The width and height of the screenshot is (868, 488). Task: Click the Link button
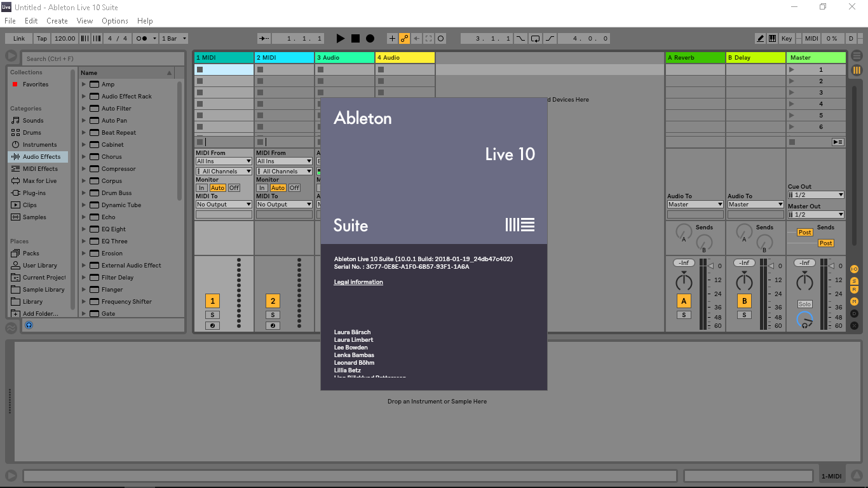19,39
